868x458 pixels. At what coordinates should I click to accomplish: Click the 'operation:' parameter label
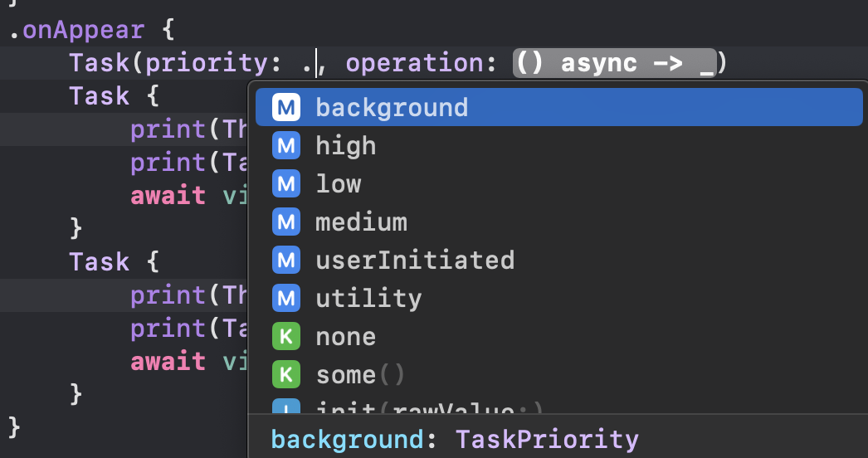422,63
